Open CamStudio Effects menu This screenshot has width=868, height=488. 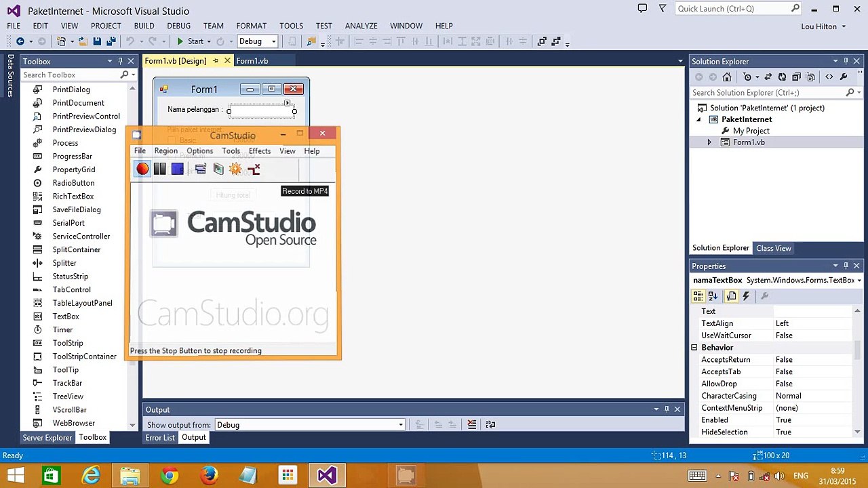(x=260, y=151)
